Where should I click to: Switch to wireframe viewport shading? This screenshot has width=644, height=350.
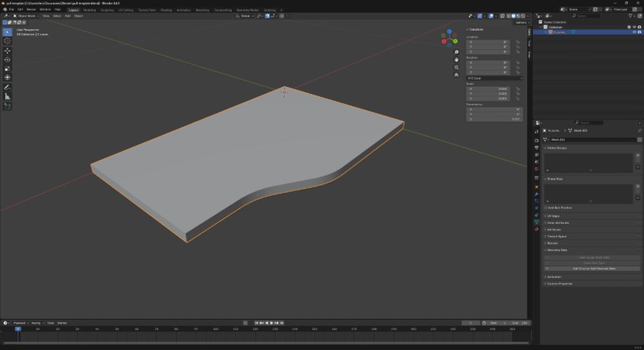click(509, 16)
